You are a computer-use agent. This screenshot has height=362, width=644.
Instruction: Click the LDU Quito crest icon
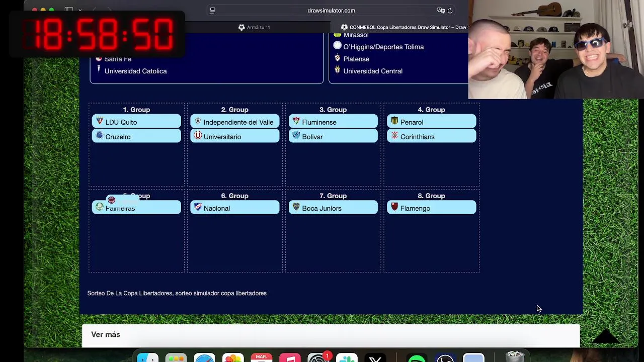pos(99,122)
